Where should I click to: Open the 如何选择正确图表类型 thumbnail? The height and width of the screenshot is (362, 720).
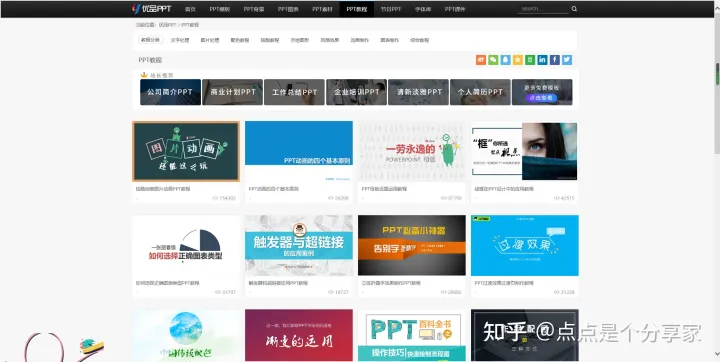[x=186, y=245]
